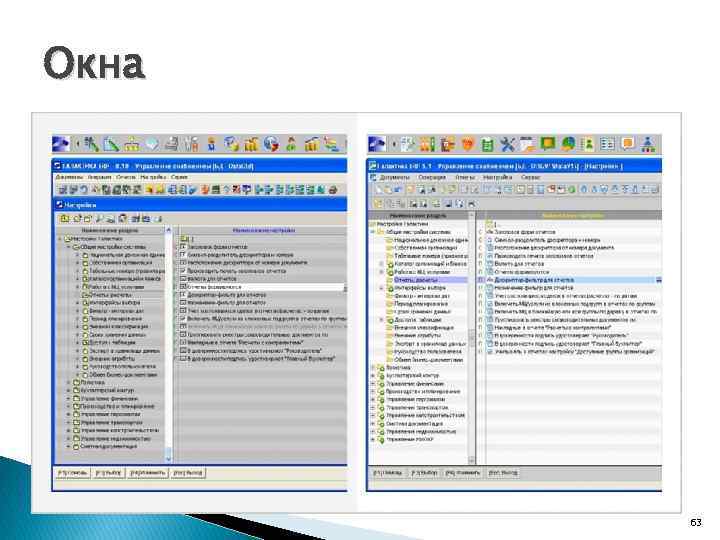
Task: Click Наименование раздела column header in left window
Action: (109, 231)
